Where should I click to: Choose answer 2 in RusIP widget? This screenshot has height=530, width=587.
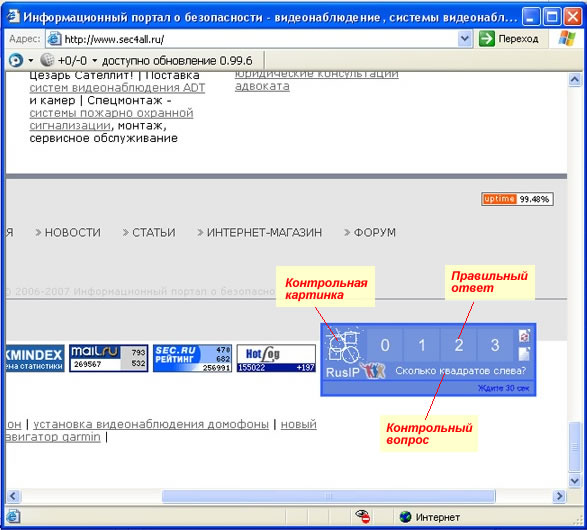pyautogui.click(x=458, y=345)
